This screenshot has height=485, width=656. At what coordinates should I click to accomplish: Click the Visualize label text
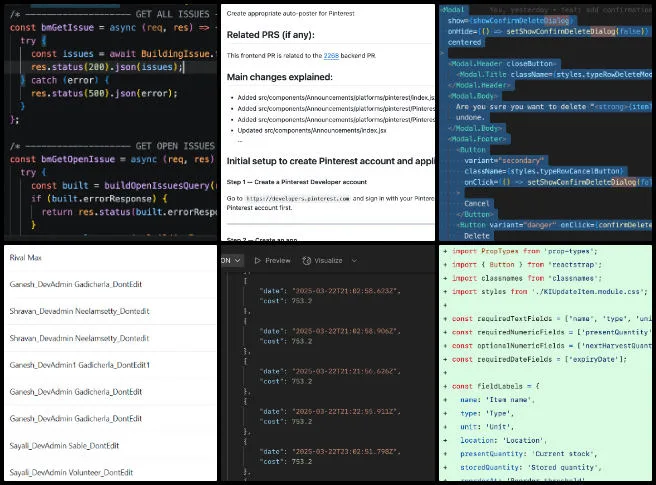tap(328, 260)
